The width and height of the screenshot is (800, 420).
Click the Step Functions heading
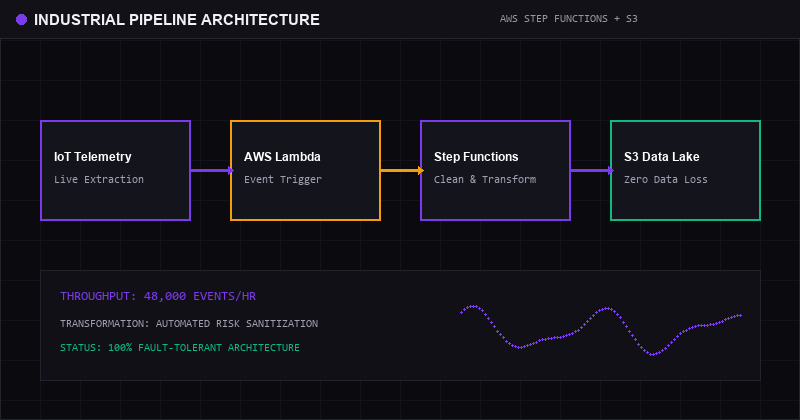click(x=476, y=157)
